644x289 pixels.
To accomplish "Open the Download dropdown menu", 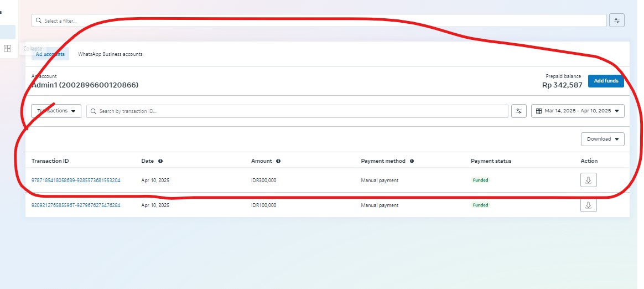I will pyautogui.click(x=603, y=139).
